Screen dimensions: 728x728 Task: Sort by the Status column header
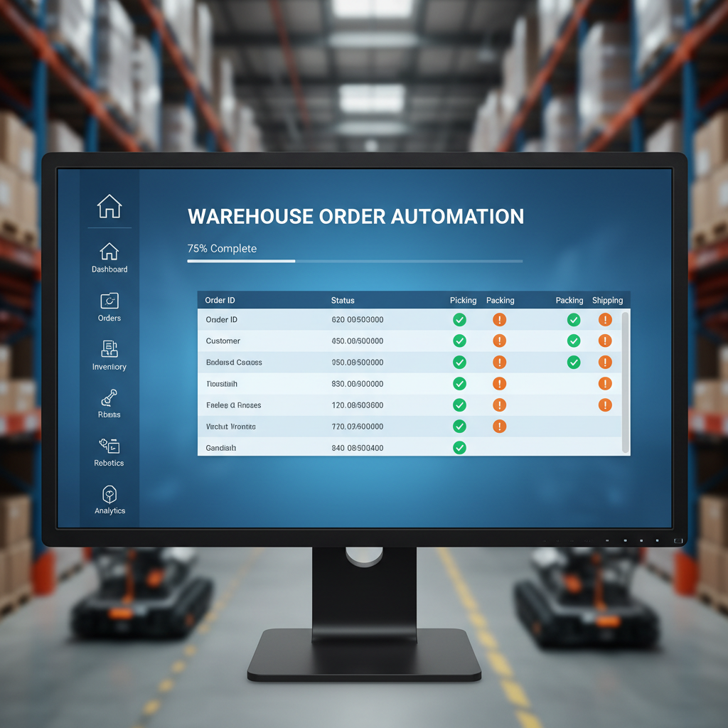click(343, 301)
